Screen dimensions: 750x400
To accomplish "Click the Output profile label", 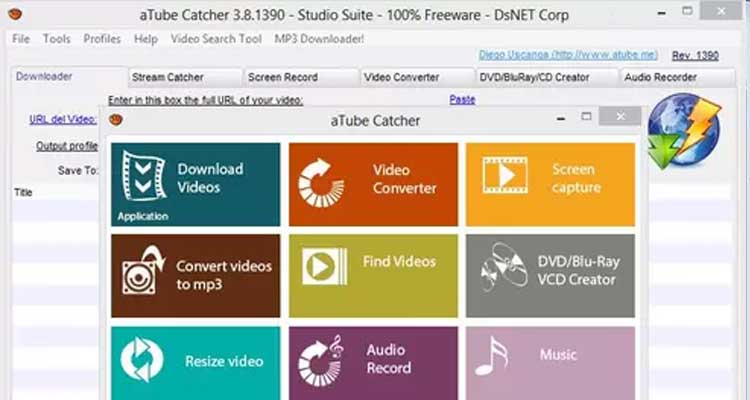I will click(67, 146).
